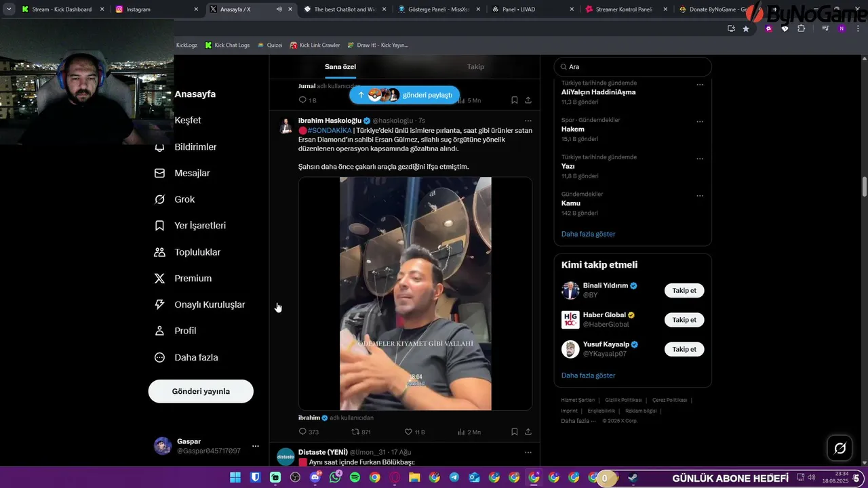
Task: Open the floating Grok button bottom right
Action: click(840, 448)
